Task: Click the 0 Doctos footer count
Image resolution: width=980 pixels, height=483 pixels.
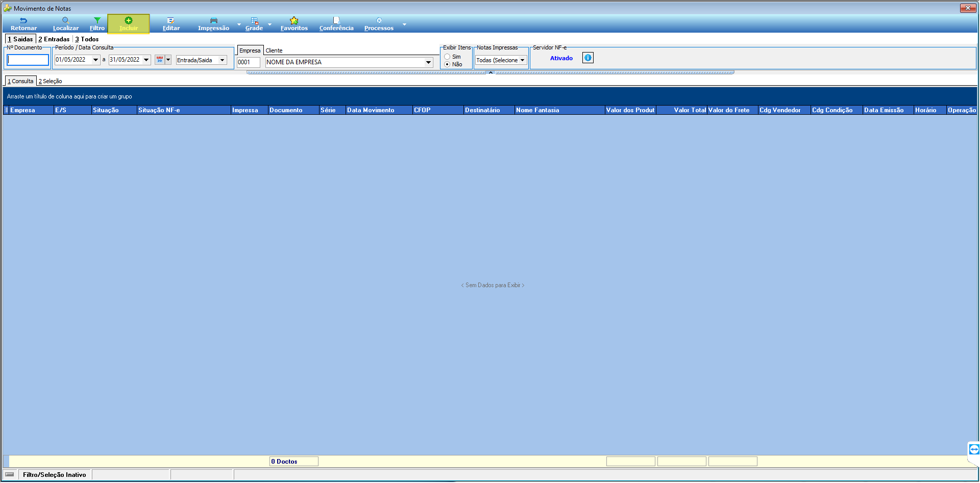Action: pyautogui.click(x=294, y=462)
